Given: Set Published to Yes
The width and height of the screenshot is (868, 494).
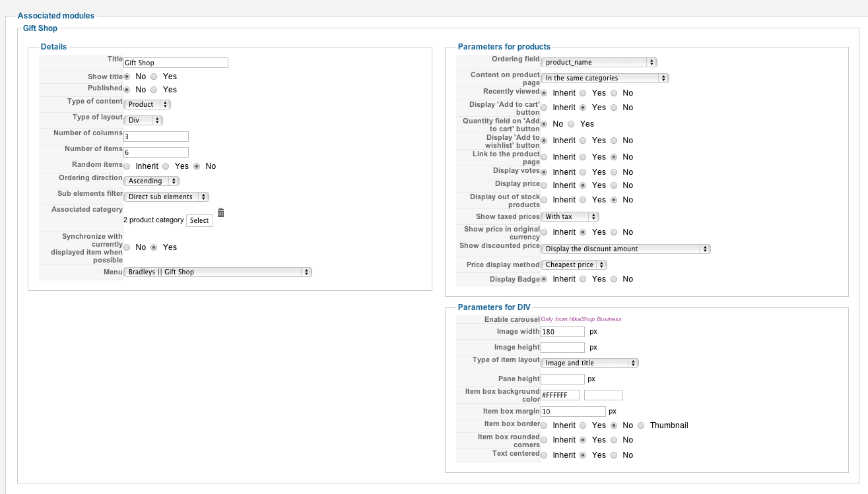Looking at the screenshot, I should coord(154,90).
